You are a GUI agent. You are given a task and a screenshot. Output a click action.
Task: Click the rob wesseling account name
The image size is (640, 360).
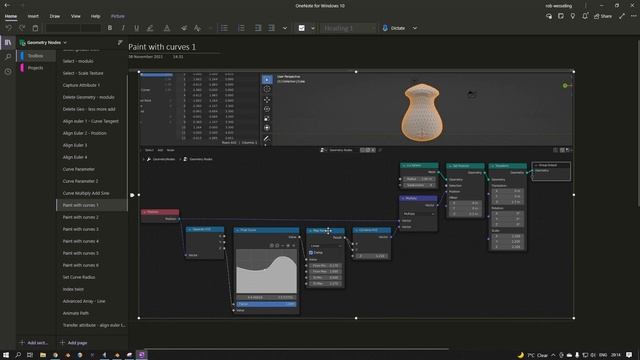[x=558, y=6]
